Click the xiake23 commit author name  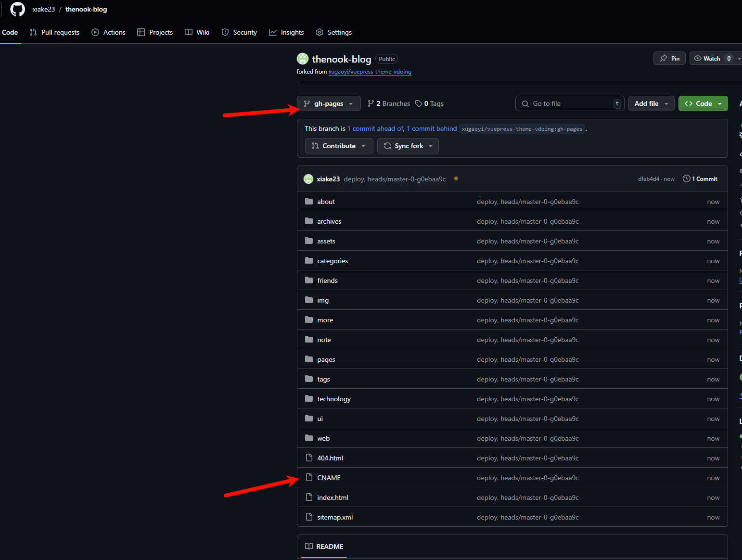[328, 179]
